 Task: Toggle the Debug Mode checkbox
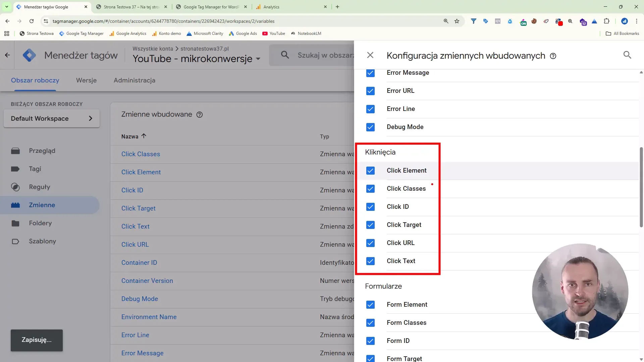click(x=370, y=127)
